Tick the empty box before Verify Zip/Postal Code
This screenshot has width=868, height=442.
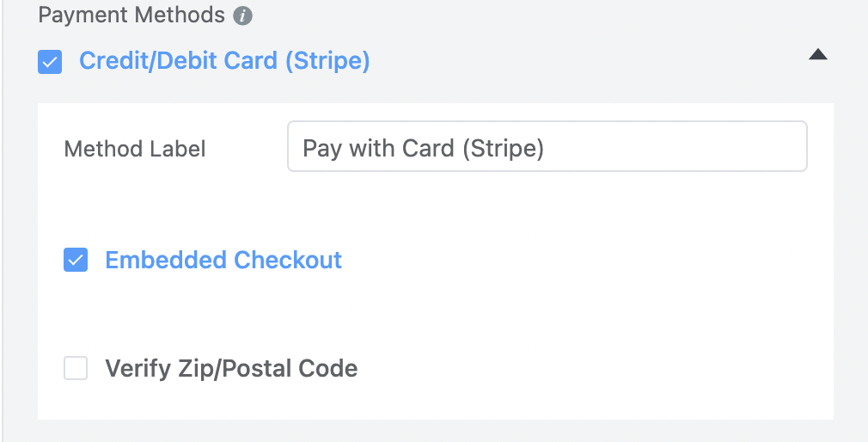76,368
